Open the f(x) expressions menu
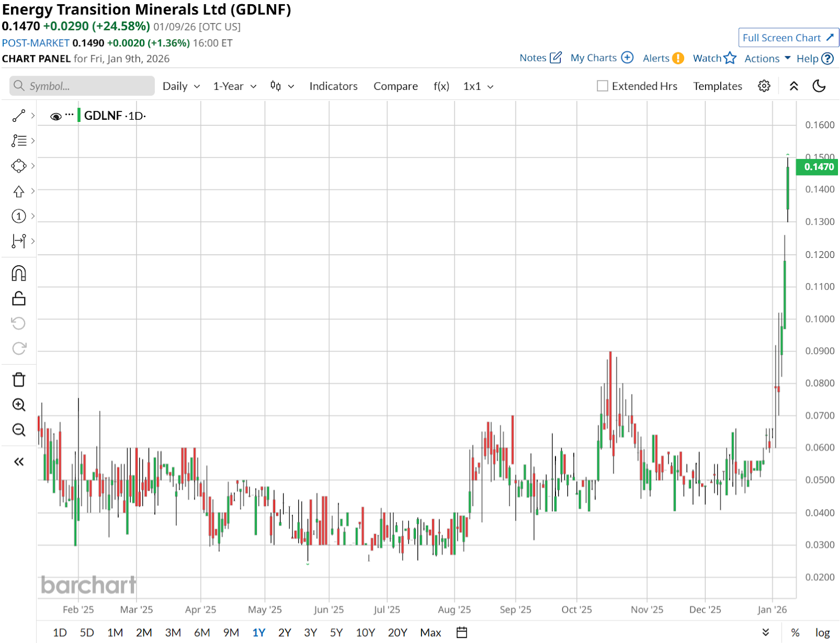 [x=442, y=86]
